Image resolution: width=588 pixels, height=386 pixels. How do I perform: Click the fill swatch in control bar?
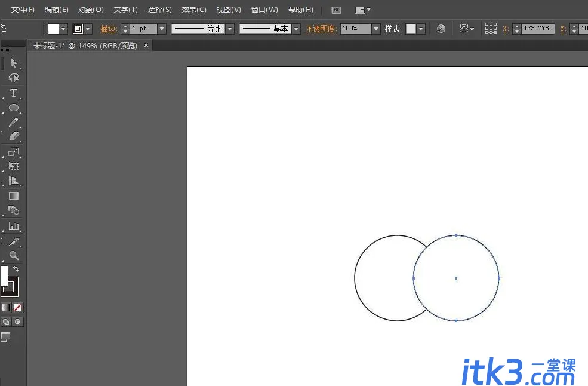(53, 29)
